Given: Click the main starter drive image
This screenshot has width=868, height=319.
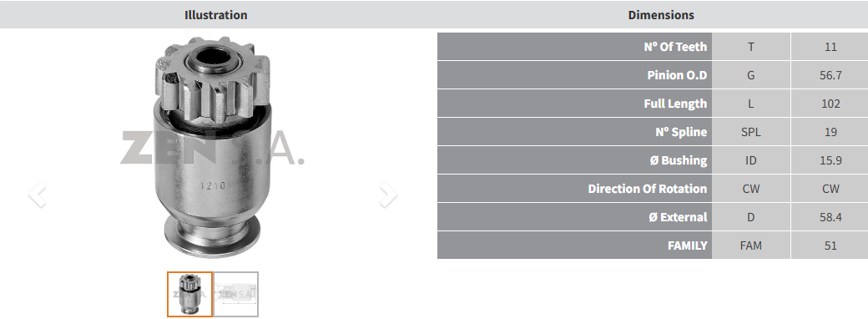Looking at the screenshot, I should [213, 147].
